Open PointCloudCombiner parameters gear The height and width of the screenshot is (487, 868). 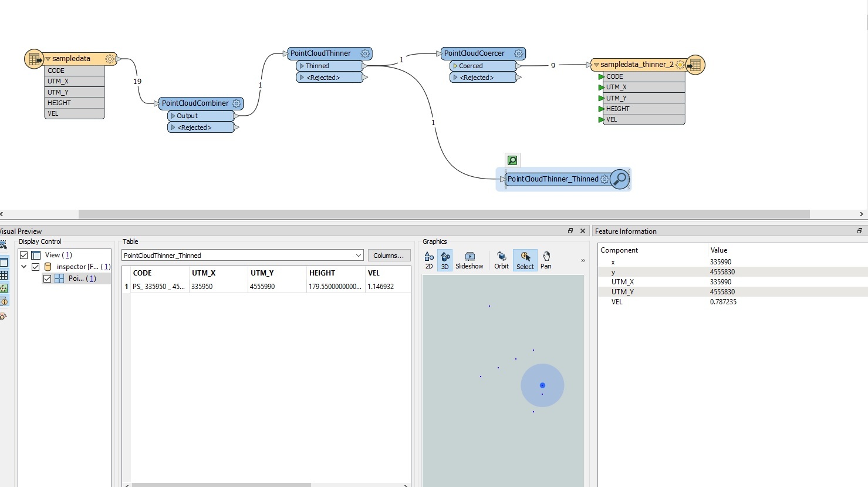click(x=237, y=103)
